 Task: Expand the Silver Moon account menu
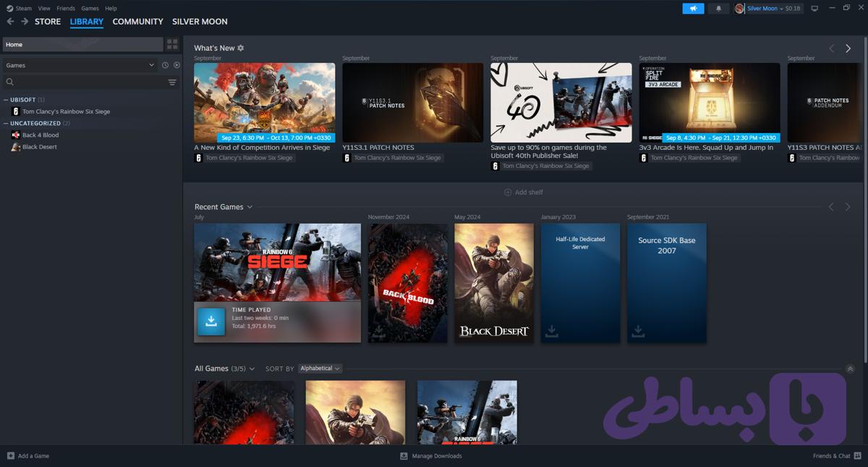coord(768,9)
